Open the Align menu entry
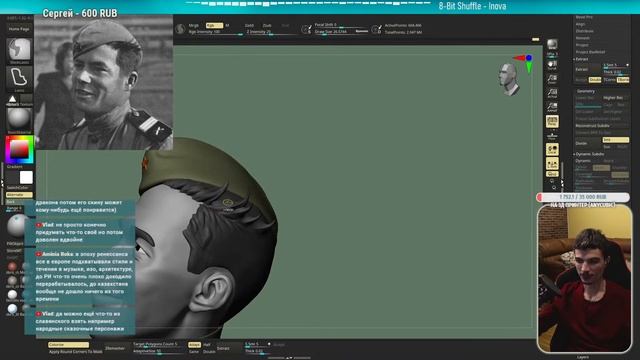The width and height of the screenshot is (640, 360). [x=580, y=24]
